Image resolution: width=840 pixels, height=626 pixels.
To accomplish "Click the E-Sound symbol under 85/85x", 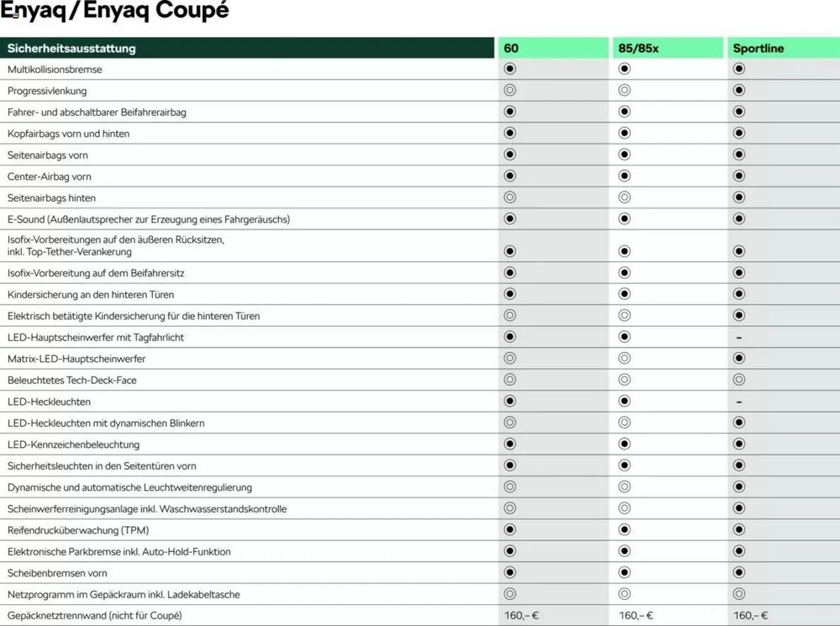I will [x=625, y=218].
